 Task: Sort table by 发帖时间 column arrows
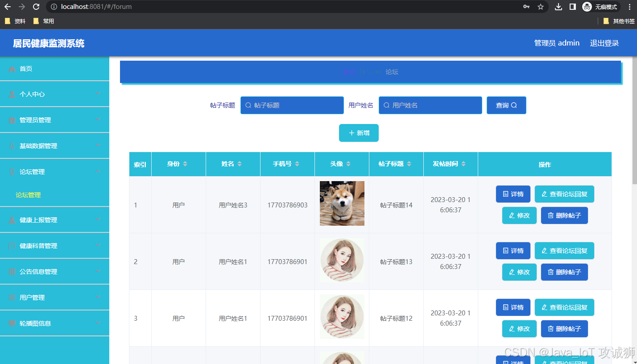(463, 164)
